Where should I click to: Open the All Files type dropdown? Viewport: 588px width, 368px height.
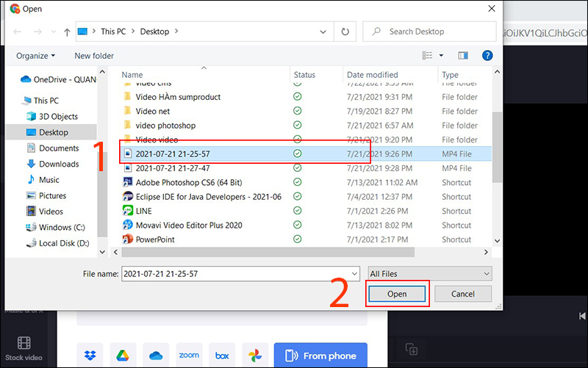click(430, 274)
